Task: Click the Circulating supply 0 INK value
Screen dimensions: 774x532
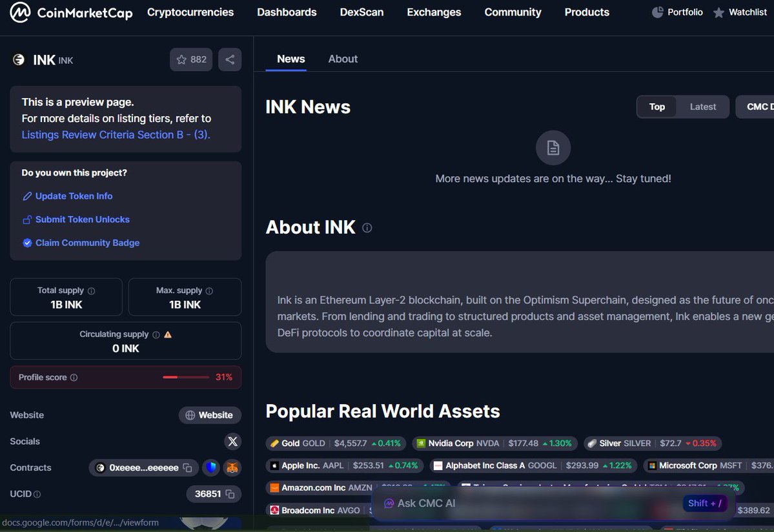Action: pos(126,349)
